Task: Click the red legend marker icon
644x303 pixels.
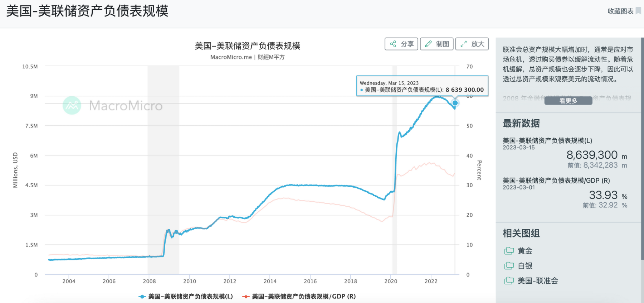Action: click(246, 297)
